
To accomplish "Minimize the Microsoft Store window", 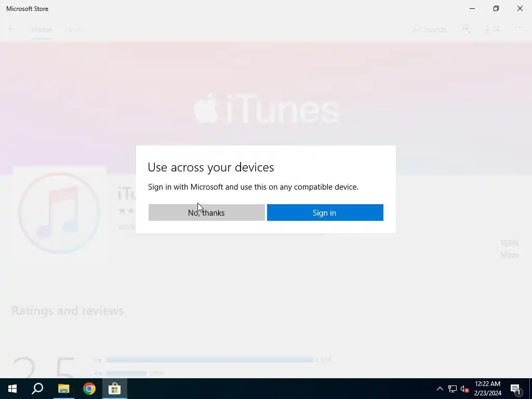I will (472, 8).
